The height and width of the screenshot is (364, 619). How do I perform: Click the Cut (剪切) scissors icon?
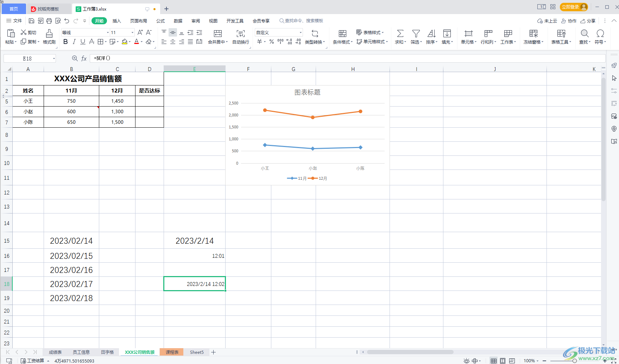coord(24,32)
